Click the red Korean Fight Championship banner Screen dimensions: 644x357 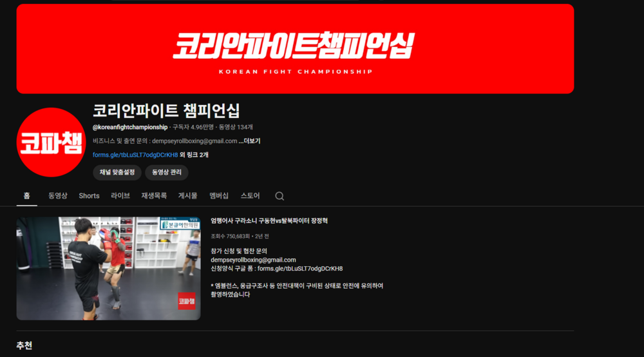(x=295, y=49)
